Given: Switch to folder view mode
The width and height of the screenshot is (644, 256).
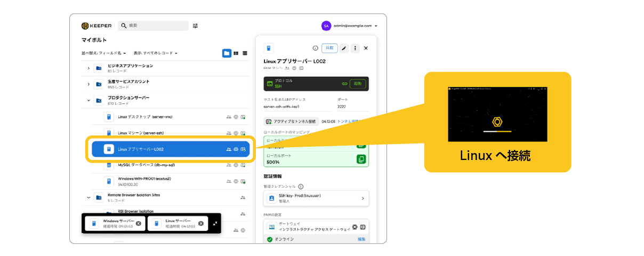Looking at the screenshot, I should pos(227,53).
